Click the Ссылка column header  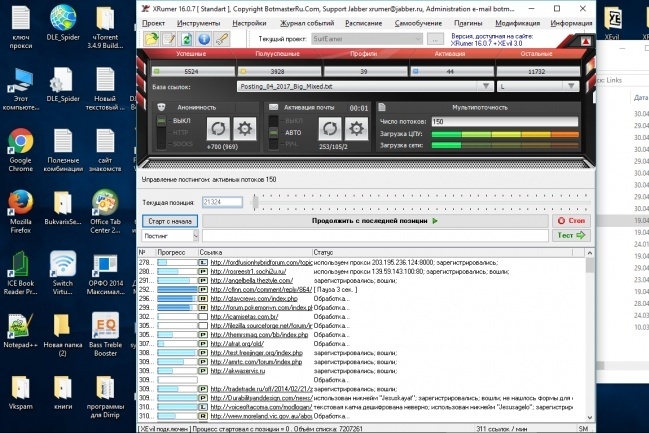[255, 253]
